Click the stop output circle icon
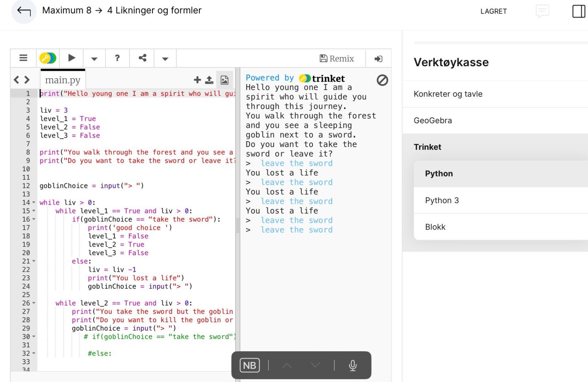 click(x=382, y=80)
